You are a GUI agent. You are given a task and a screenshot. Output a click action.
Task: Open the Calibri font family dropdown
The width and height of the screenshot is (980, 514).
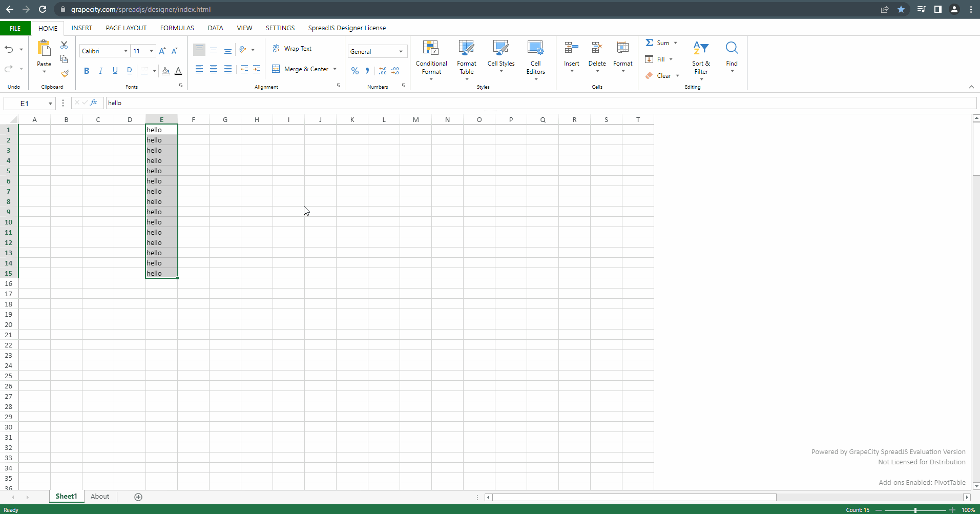[x=126, y=51]
